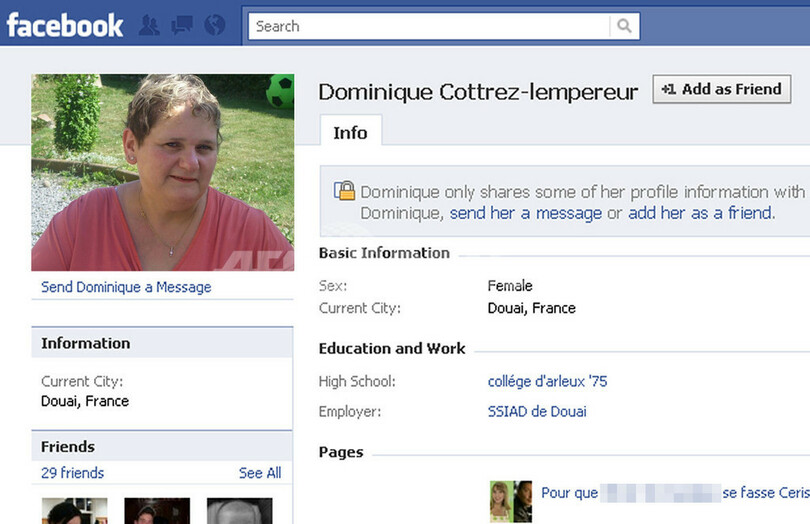Click the "send her a message" link
Screen dimensions: 810x524
point(525,213)
